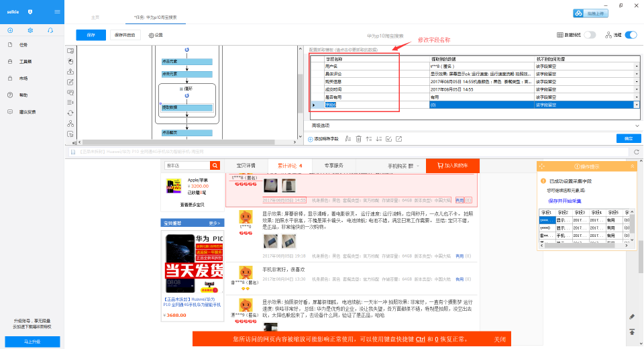Image resolution: width=644 pixels, height=349 pixels.
Task: Open dropdown for 成交时间 row handling
Action: coord(637,90)
